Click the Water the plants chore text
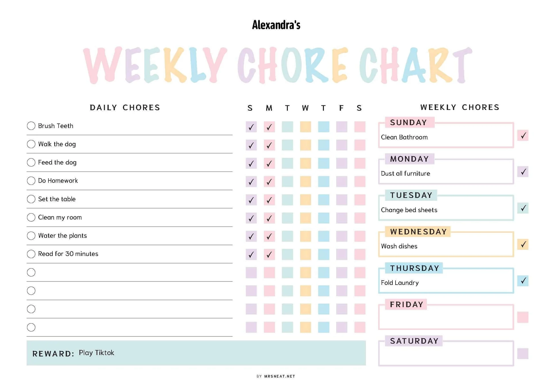 coord(62,236)
